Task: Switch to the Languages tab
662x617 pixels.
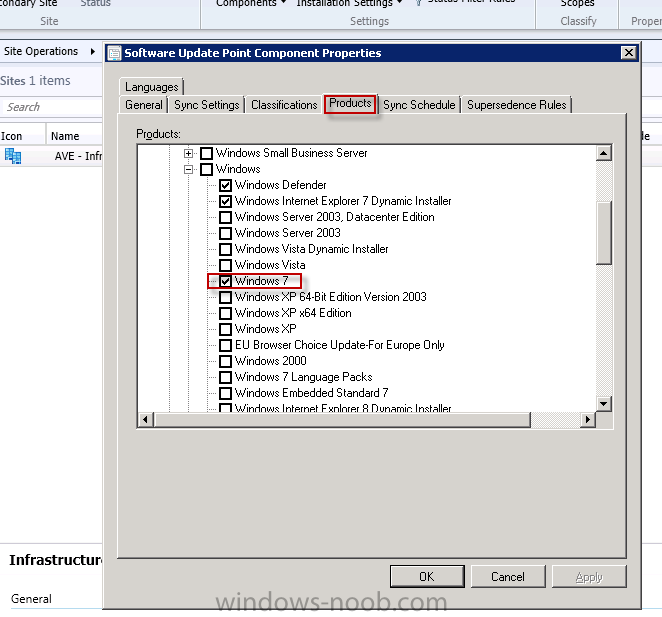Action: [x=152, y=87]
